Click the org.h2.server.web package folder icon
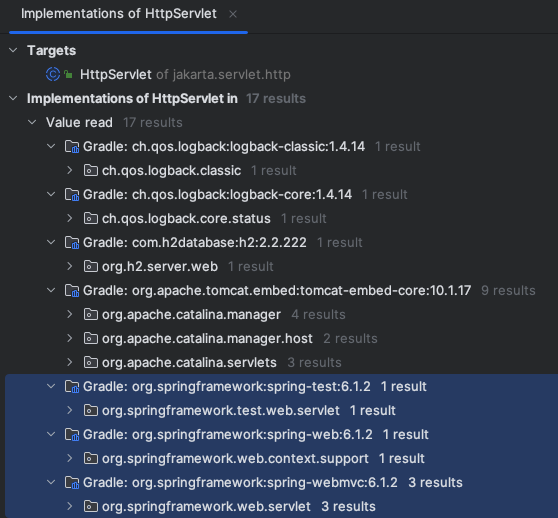The image size is (558, 518). tap(91, 266)
